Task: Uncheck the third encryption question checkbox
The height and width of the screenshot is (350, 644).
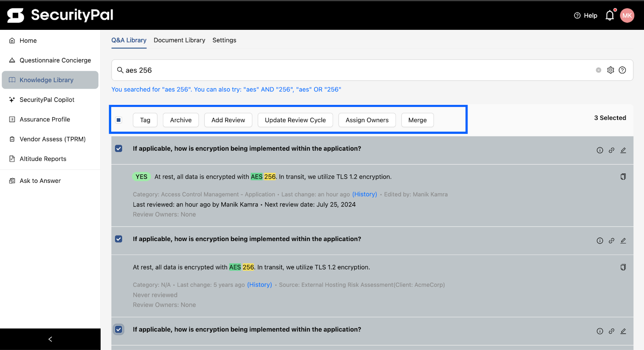Action: (x=119, y=330)
